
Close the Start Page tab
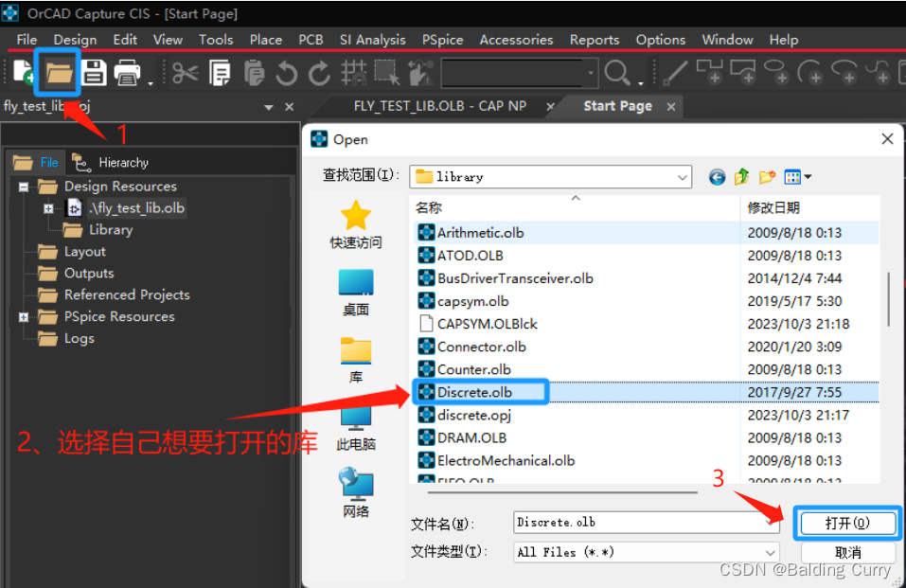click(671, 107)
